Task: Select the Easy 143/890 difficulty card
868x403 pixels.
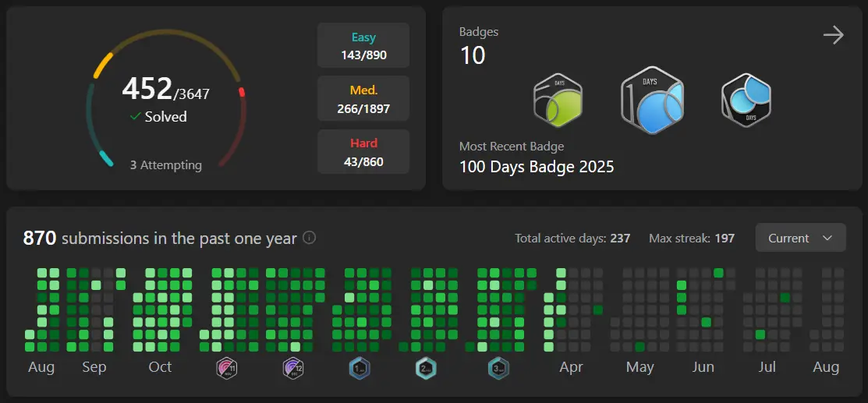Action: [x=363, y=46]
